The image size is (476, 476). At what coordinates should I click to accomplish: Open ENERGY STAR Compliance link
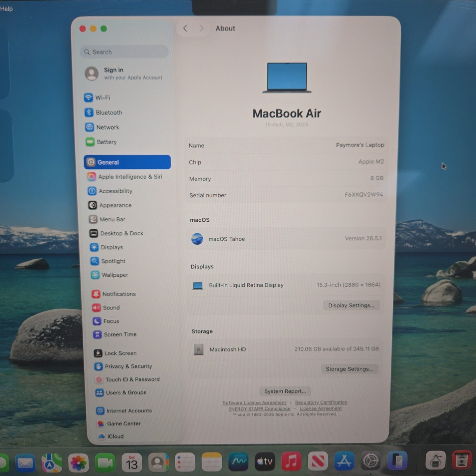[x=259, y=408]
